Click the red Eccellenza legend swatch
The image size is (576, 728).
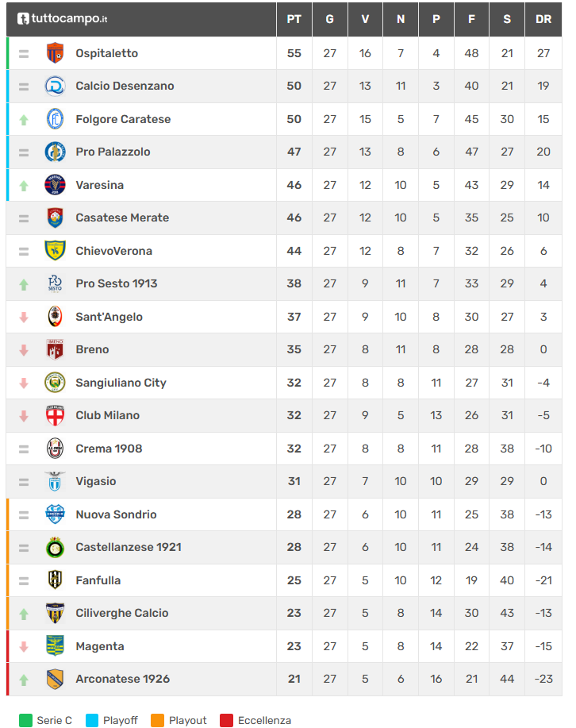226,720
